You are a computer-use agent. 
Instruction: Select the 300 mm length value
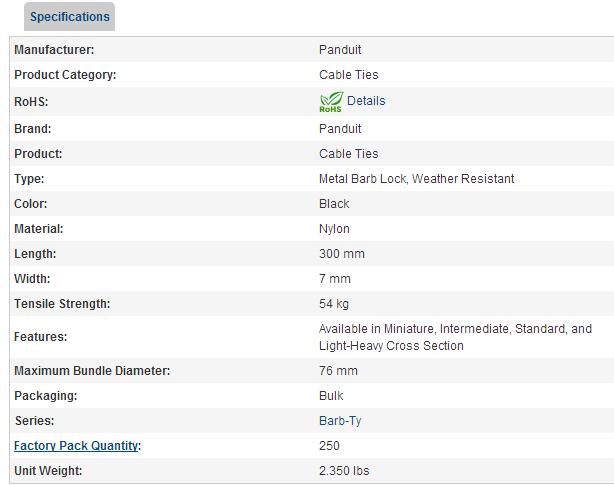click(x=342, y=254)
